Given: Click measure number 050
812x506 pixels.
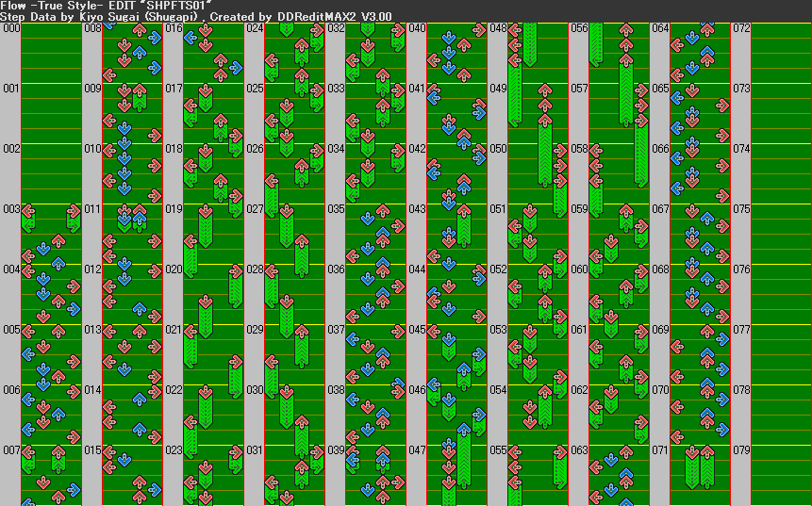Looking at the screenshot, I should tap(498, 149).
